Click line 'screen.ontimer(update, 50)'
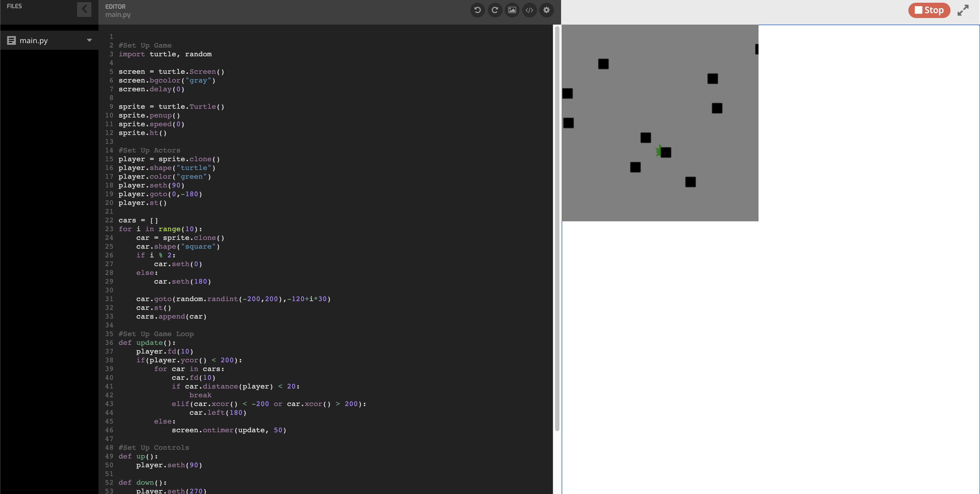 tap(229, 430)
